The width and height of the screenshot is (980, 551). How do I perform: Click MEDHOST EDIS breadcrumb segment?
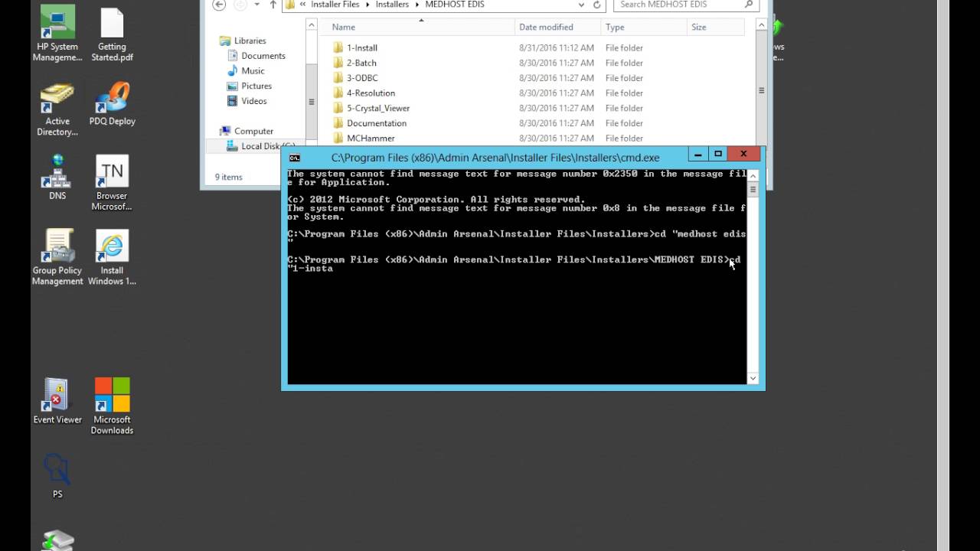point(455,5)
